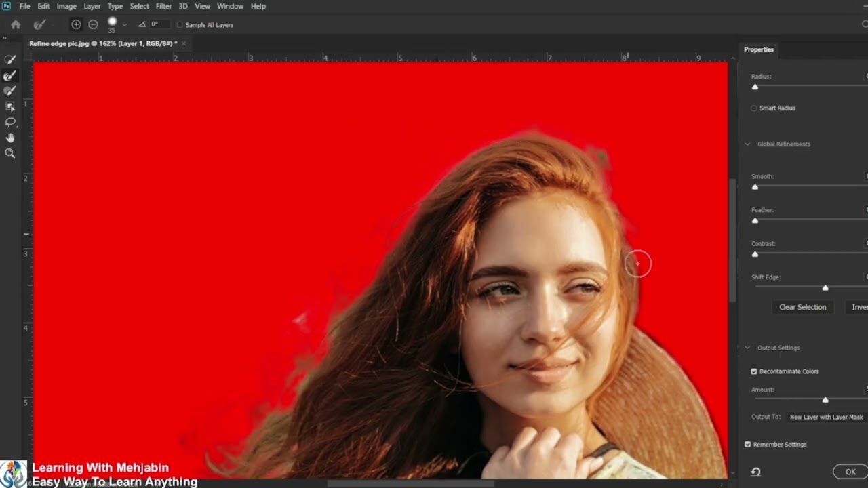Click the brush angle icon
868x488 pixels.
pyautogui.click(x=142, y=24)
